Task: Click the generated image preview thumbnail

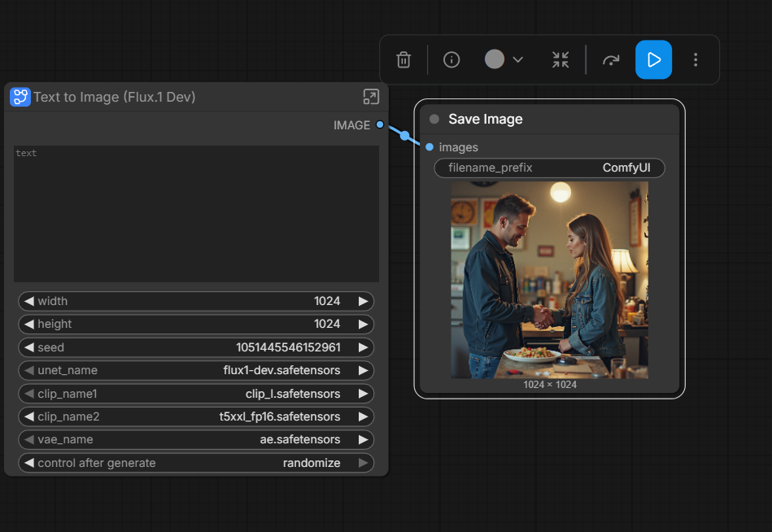Action: (549, 280)
